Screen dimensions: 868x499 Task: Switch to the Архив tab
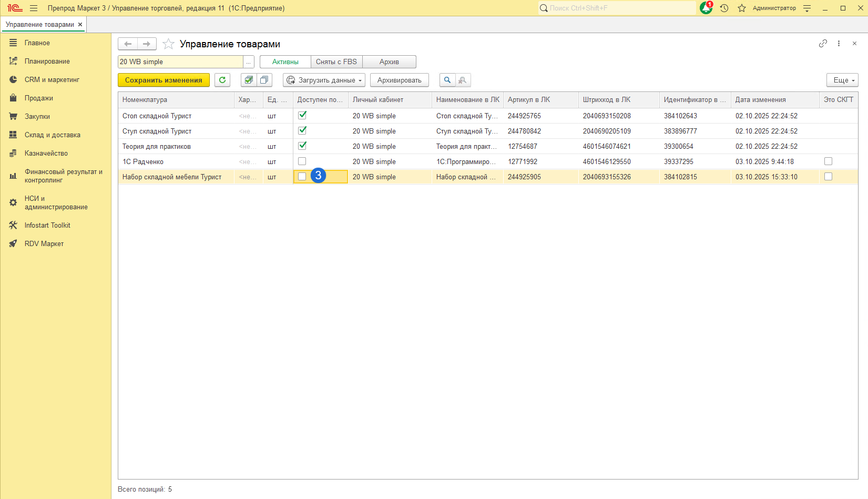click(x=389, y=62)
